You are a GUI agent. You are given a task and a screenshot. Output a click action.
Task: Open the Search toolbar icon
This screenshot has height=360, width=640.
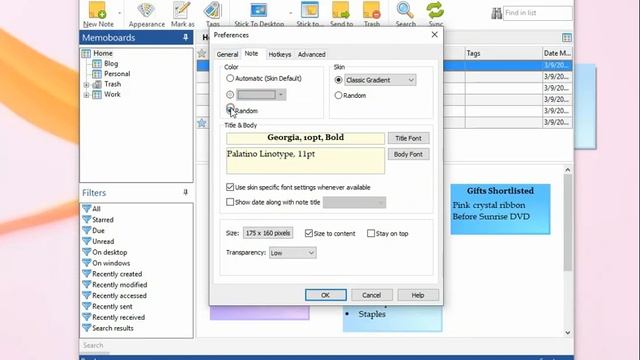[x=405, y=14]
